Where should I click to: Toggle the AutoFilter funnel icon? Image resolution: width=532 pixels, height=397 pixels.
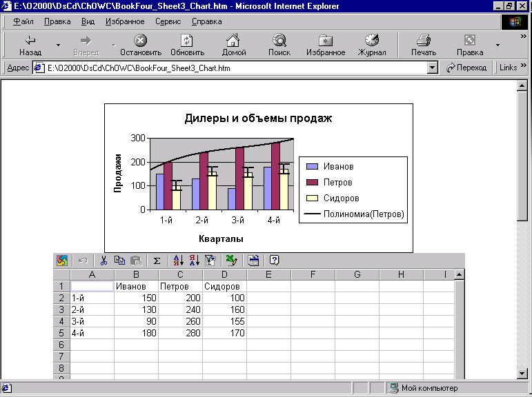[x=210, y=261]
